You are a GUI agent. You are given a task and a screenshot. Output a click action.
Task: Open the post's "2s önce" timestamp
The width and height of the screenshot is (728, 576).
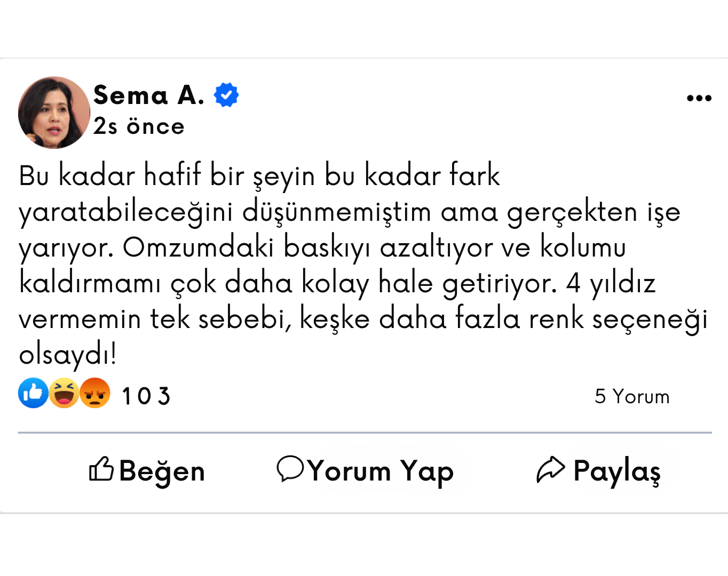pyautogui.click(x=139, y=127)
